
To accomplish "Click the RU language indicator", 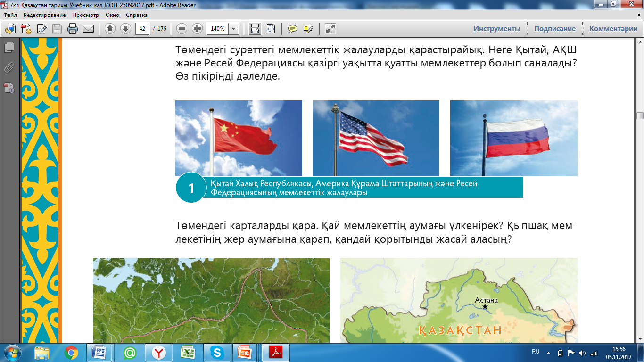I will [x=536, y=352].
